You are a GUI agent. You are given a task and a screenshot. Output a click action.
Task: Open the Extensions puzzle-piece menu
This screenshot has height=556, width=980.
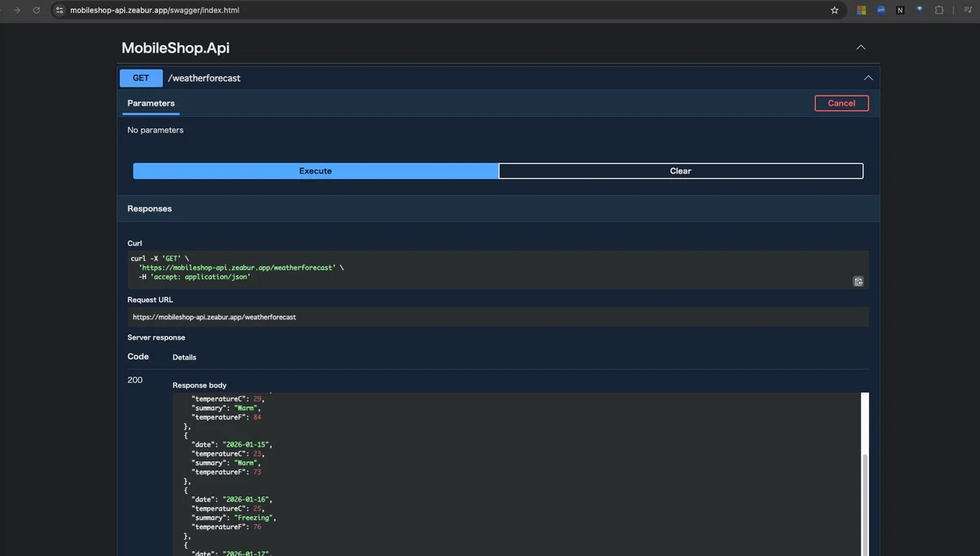pos(939,11)
